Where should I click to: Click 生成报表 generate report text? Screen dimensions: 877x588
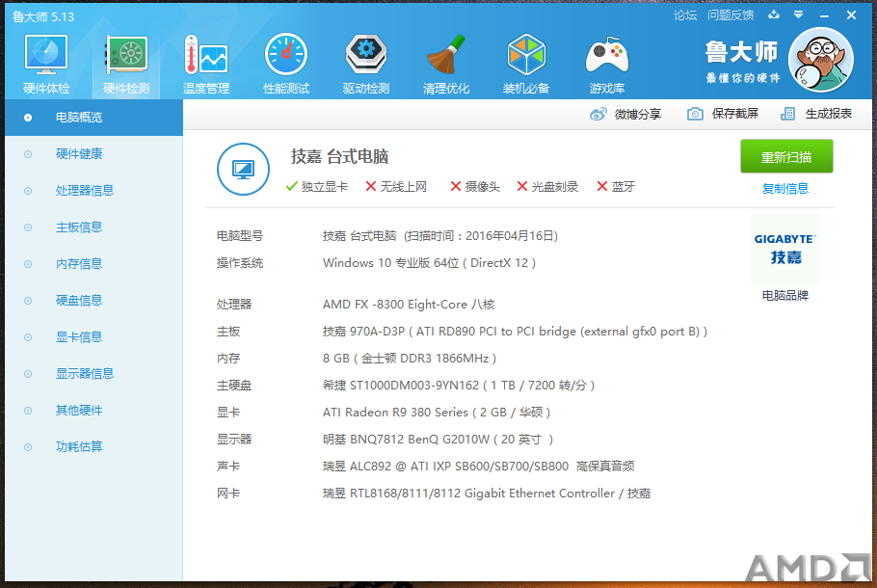[x=829, y=114]
